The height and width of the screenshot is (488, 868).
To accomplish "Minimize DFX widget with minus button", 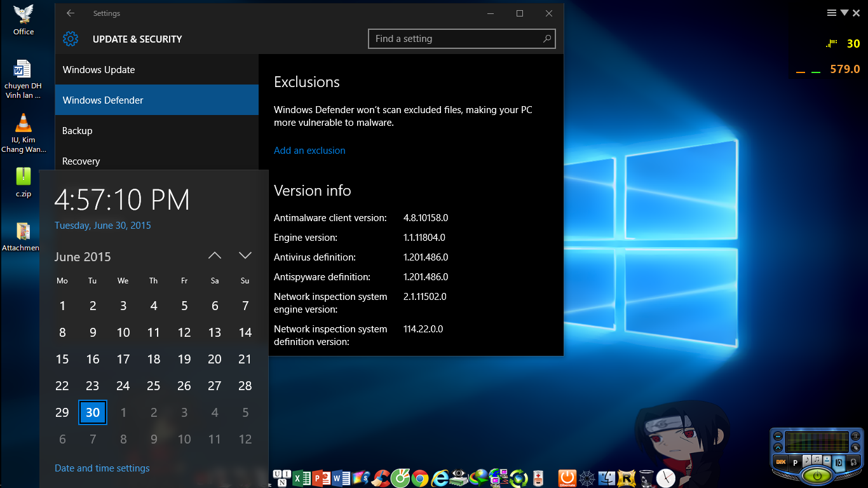I will pos(778,437).
